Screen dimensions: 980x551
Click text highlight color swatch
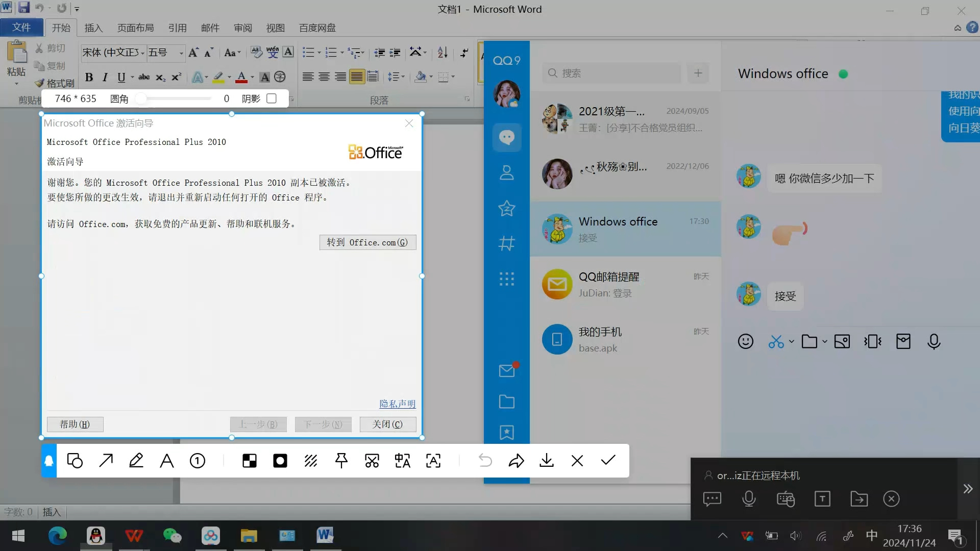pos(218,77)
